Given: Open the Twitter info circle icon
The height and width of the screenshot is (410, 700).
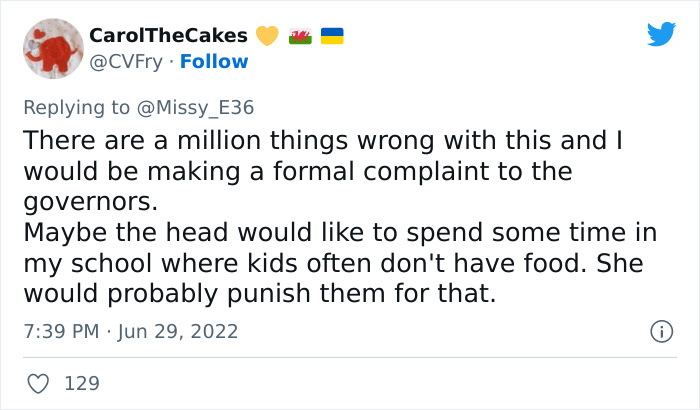Looking at the screenshot, I should coord(660,331).
